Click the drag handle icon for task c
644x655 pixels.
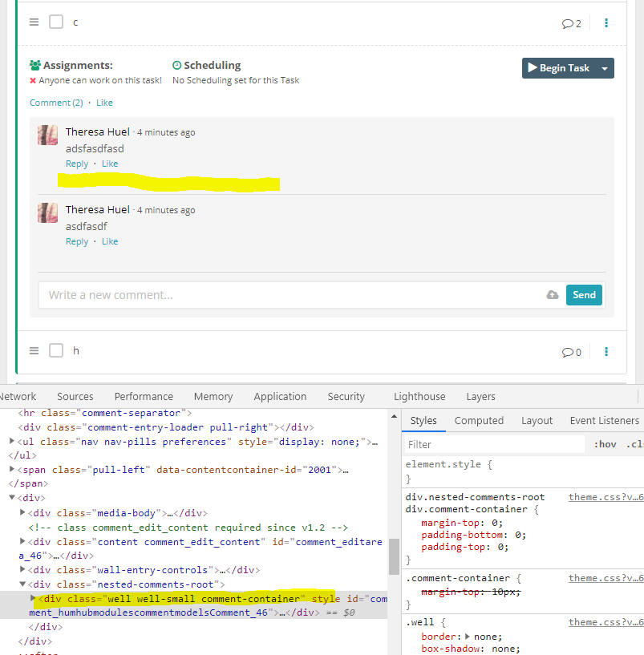click(x=34, y=22)
